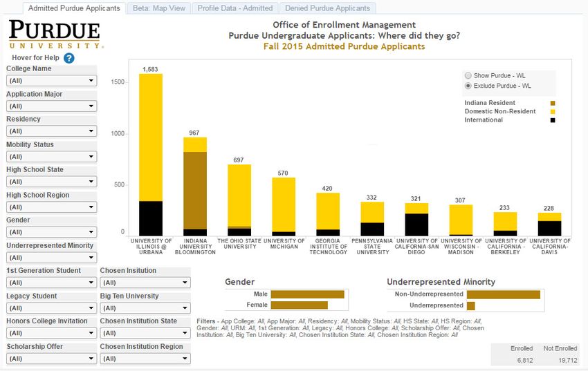Expand the Residency filter dropdown
588x371 pixels.
click(x=51, y=131)
